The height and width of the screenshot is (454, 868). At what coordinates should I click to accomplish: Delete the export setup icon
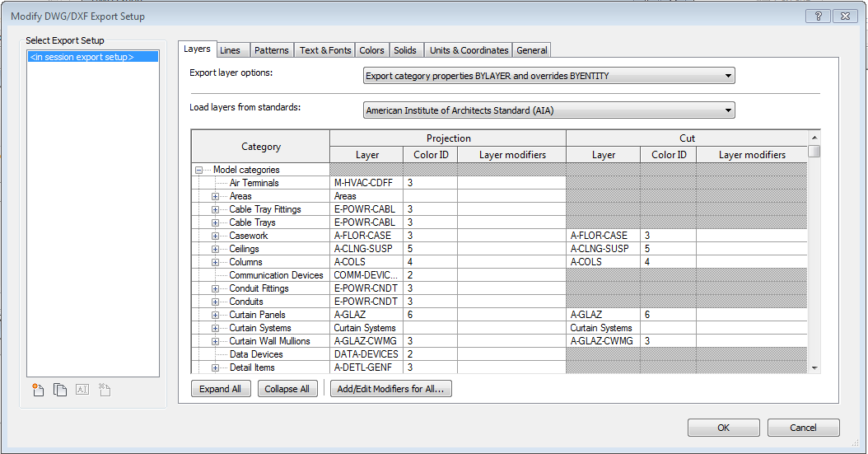pyautogui.click(x=104, y=390)
